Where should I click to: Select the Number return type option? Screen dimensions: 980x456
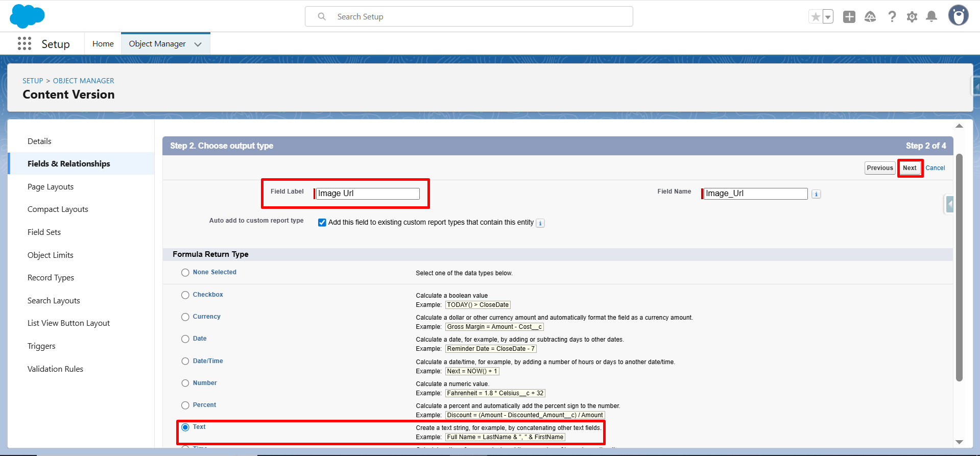point(185,383)
